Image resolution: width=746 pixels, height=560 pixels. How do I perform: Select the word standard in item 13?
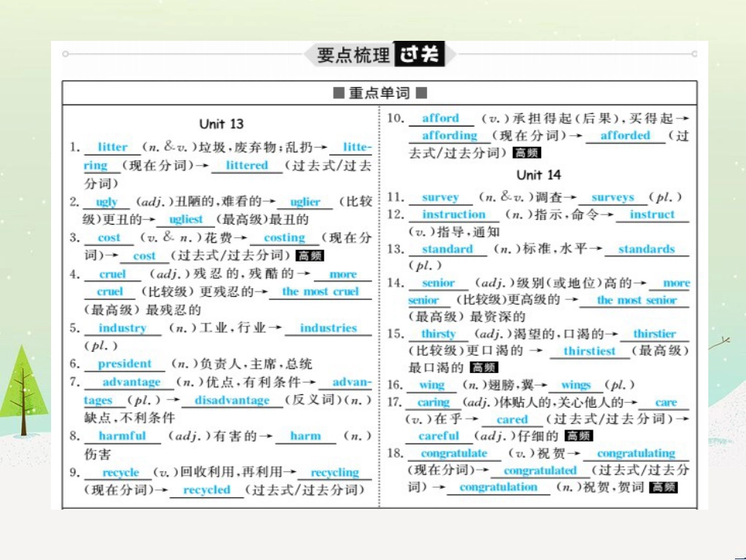pos(449,249)
